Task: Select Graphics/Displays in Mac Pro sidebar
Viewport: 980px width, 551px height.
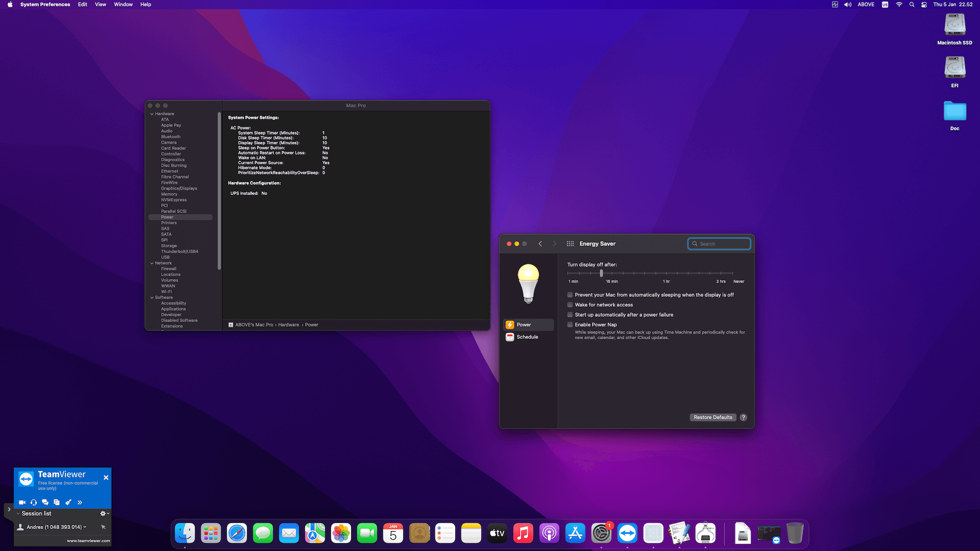Action: click(179, 189)
